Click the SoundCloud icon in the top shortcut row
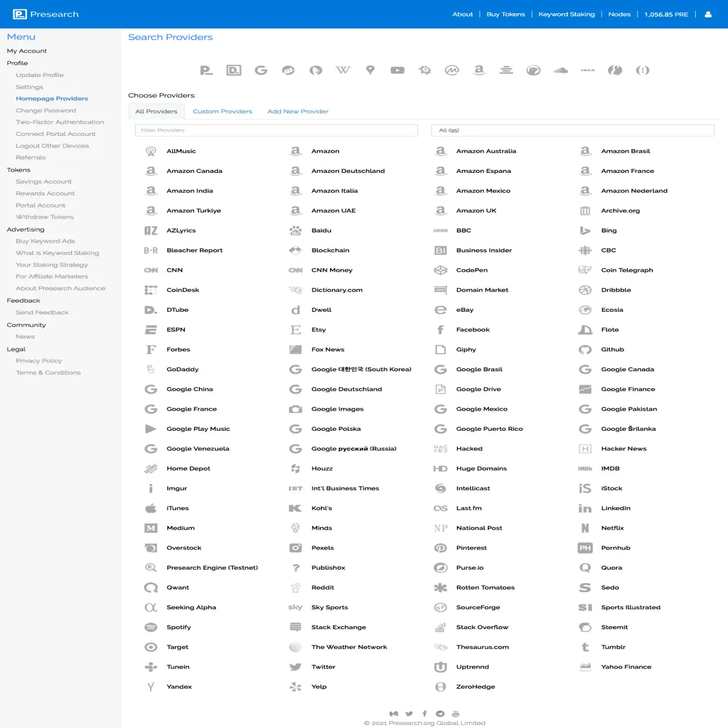Image resolution: width=728 pixels, height=728 pixels. click(x=561, y=70)
